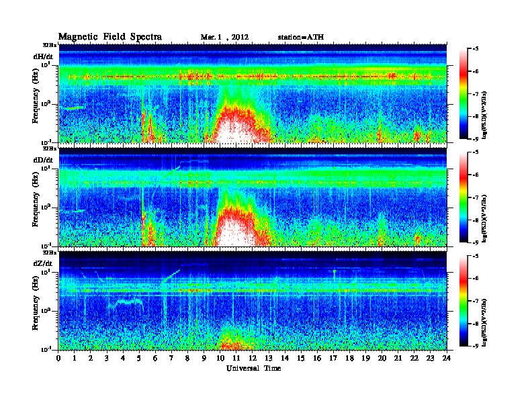
Task: Click hour tick label "19" on time axis
Action: [365, 359]
